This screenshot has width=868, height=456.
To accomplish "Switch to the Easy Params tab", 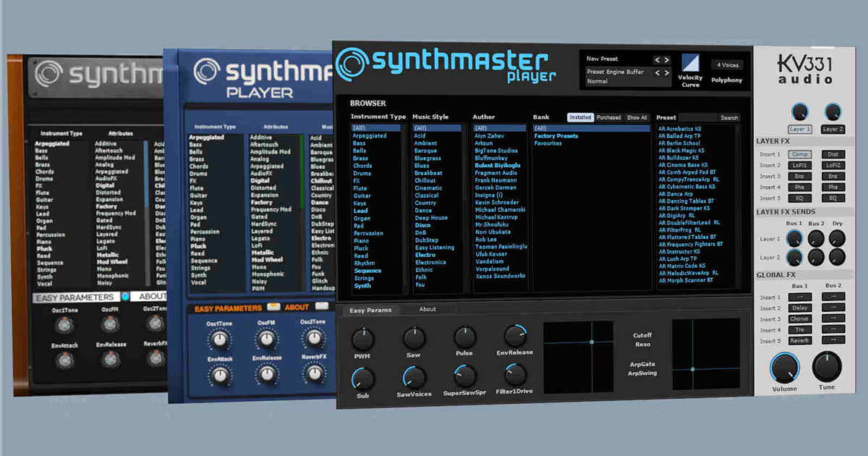I will (x=370, y=310).
